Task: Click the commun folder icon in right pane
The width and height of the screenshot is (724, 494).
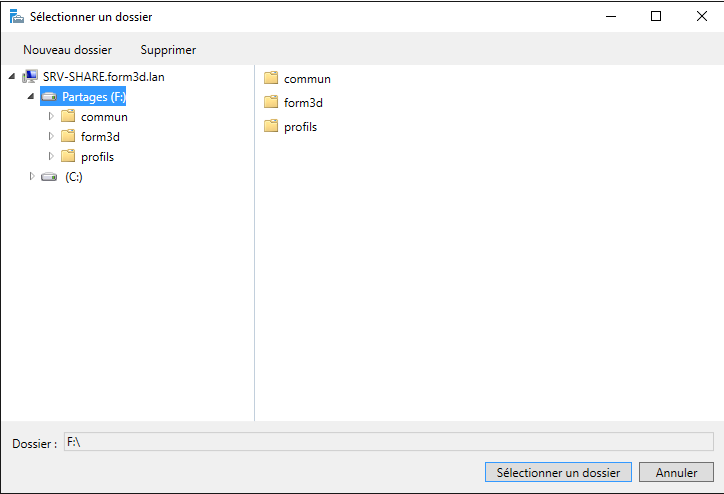Action: 271,78
